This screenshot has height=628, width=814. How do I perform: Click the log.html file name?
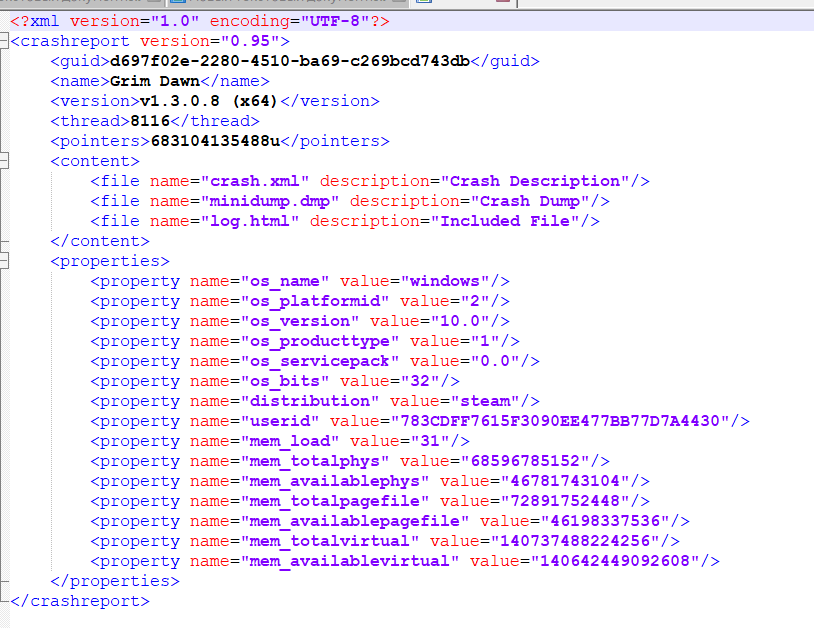tap(250, 221)
